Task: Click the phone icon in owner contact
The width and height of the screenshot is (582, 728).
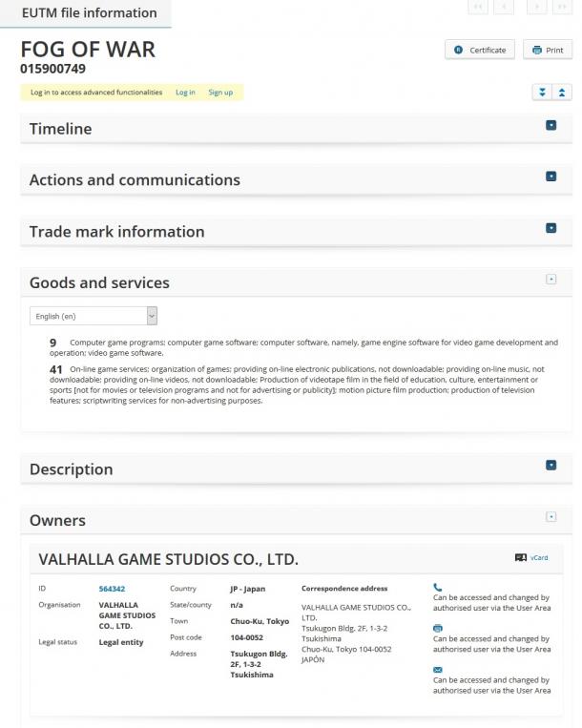Action: pyautogui.click(x=437, y=588)
